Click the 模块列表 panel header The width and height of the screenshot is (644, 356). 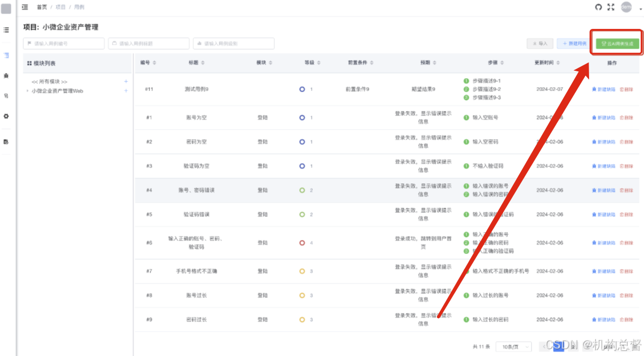pyautogui.click(x=77, y=63)
